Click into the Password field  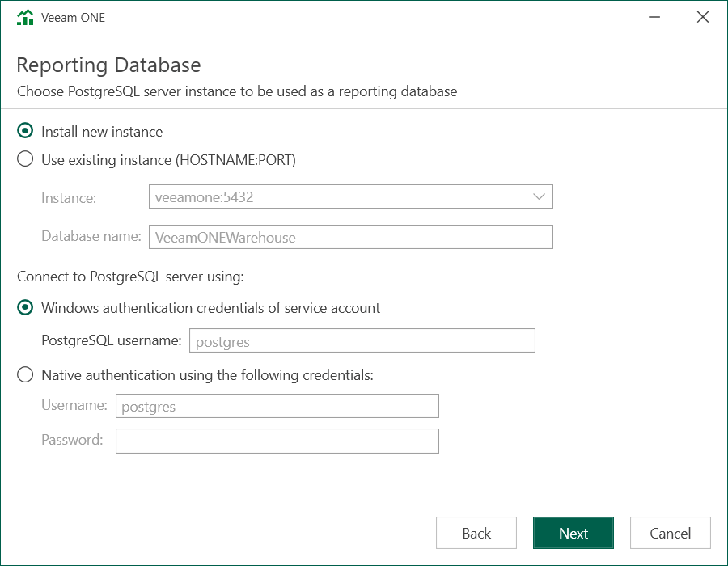click(277, 441)
